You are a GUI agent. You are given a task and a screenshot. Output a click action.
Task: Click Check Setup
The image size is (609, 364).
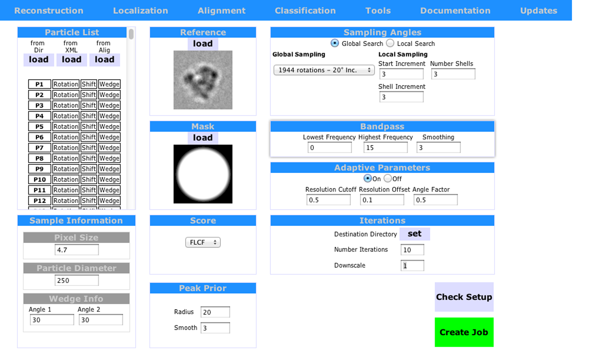[464, 297]
